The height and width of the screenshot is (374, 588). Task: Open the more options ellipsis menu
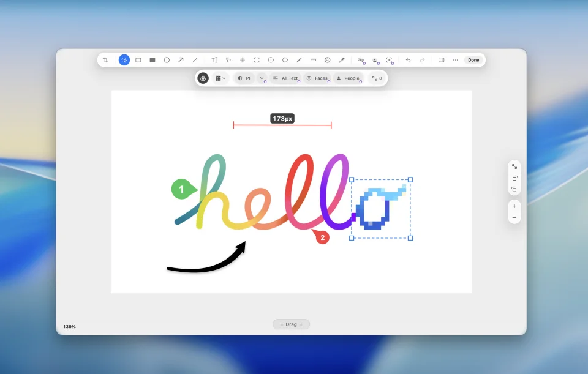pos(456,60)
